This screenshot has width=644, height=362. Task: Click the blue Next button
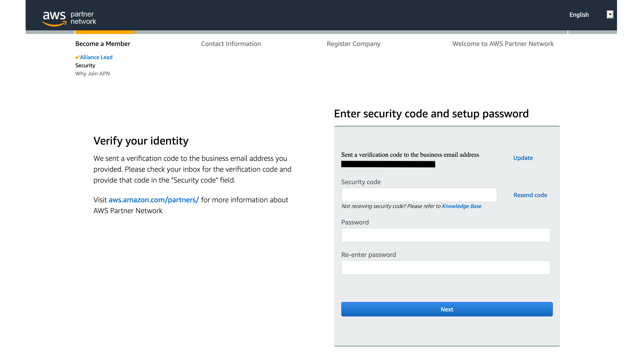coord(447,309)
